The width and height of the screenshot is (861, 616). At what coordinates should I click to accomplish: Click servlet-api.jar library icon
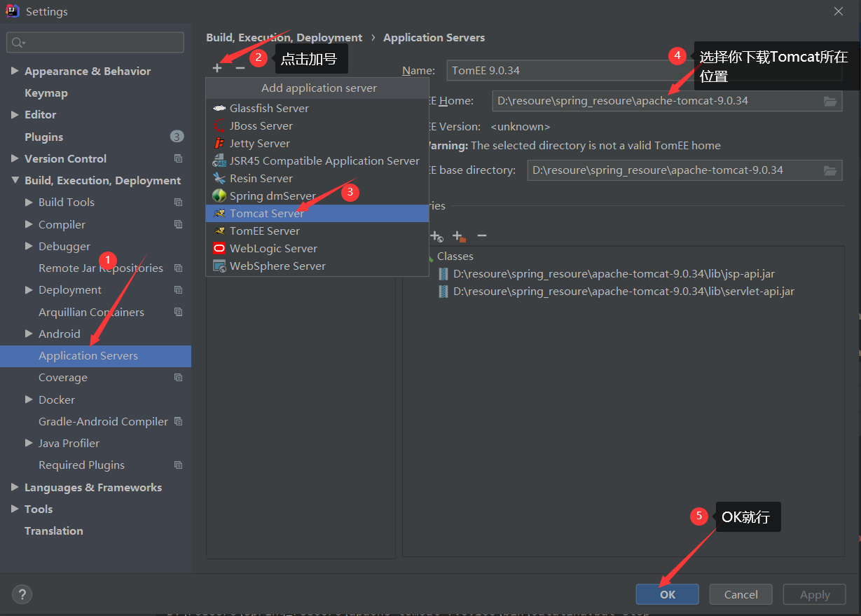pyautogui.click(x=443, y=292)
